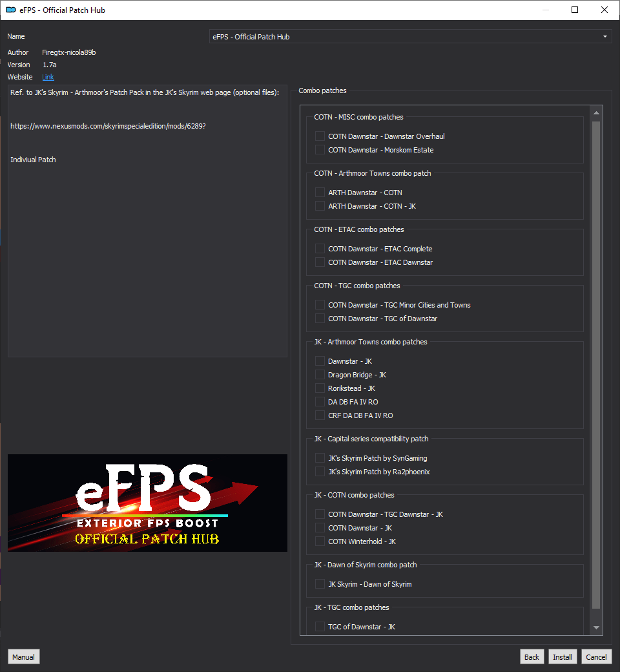This screenshot has width=620, height=672.
Task: Close the eFPS Patch Hub window
Action: click(604, 10)
